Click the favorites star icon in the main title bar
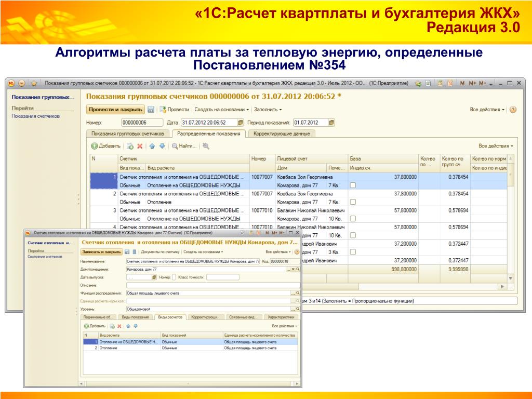 click(34, 83)
